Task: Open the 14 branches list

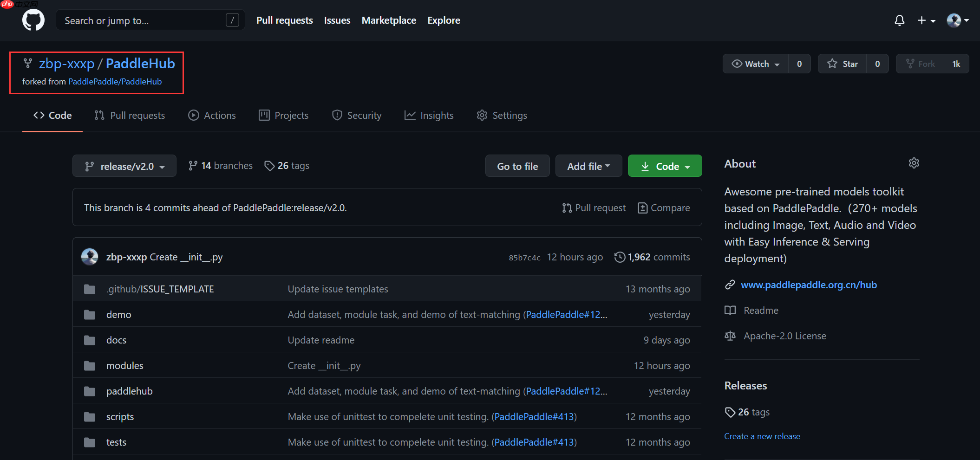Action: (x=221, y=166)
